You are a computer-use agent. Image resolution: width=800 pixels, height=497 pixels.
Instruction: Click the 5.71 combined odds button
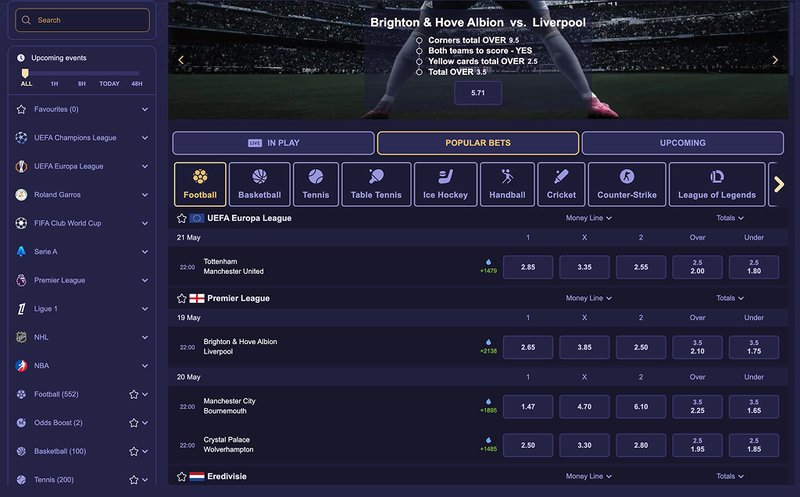tap(477, 93)
